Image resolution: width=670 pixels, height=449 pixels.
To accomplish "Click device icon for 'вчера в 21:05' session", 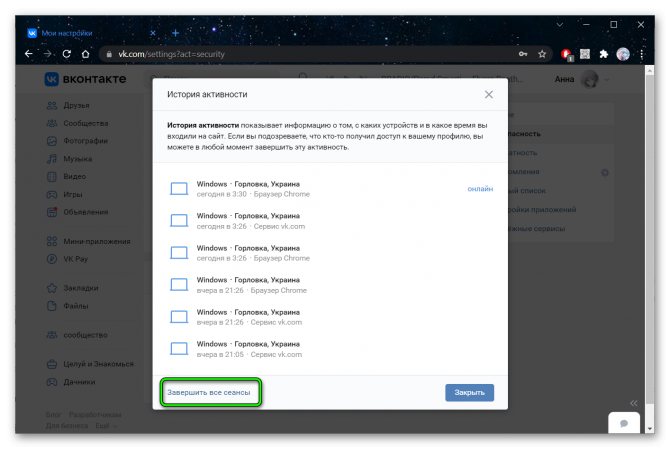I will [x=179, y=349].
